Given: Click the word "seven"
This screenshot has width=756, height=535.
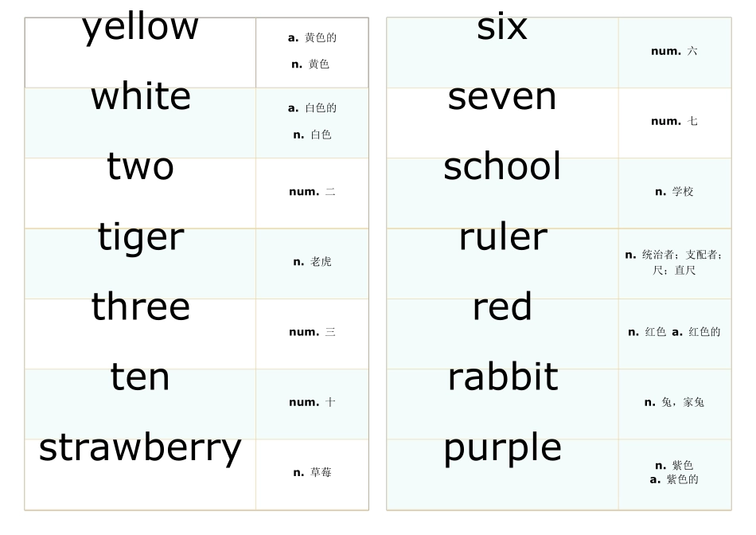Looking at the screenshot, I should (502, 97).
